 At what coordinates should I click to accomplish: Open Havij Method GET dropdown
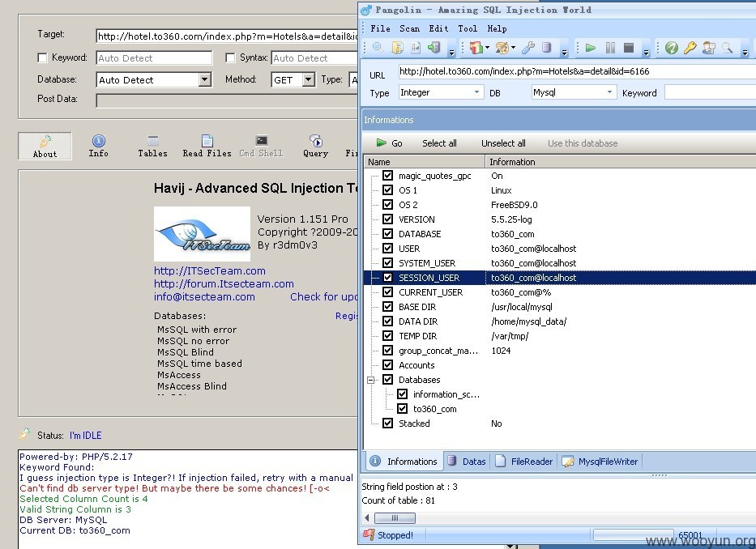click(309, 79)
